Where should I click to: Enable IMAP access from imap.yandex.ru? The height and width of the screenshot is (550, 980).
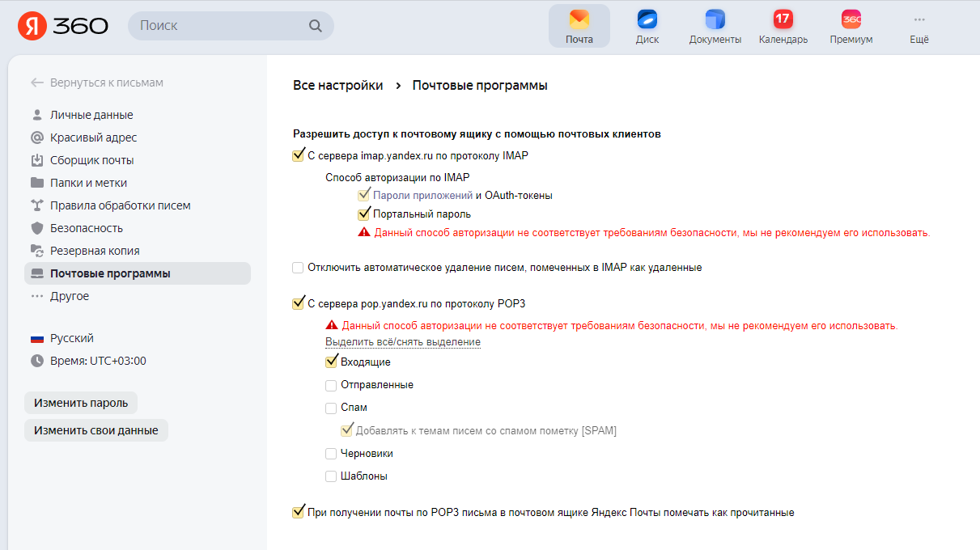pyautogui.click(x=297, y=155)
